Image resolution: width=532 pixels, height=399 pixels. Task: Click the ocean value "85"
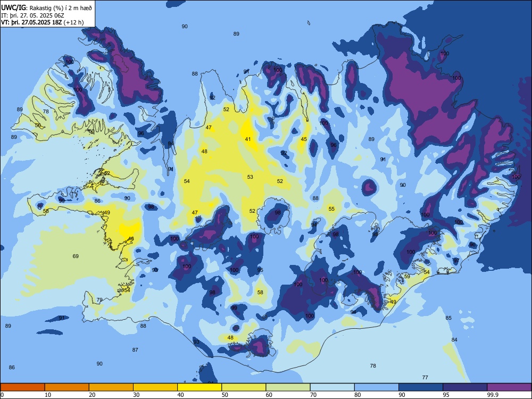[448, 318]
